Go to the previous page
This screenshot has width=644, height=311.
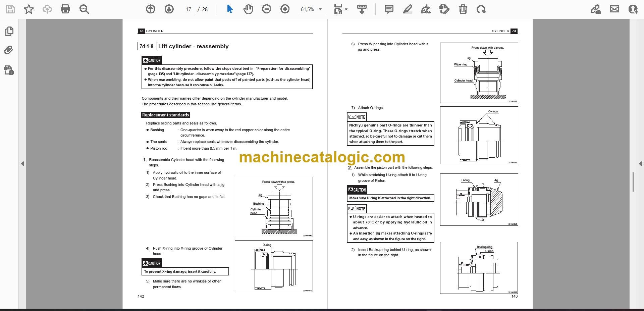pos(151,9)
